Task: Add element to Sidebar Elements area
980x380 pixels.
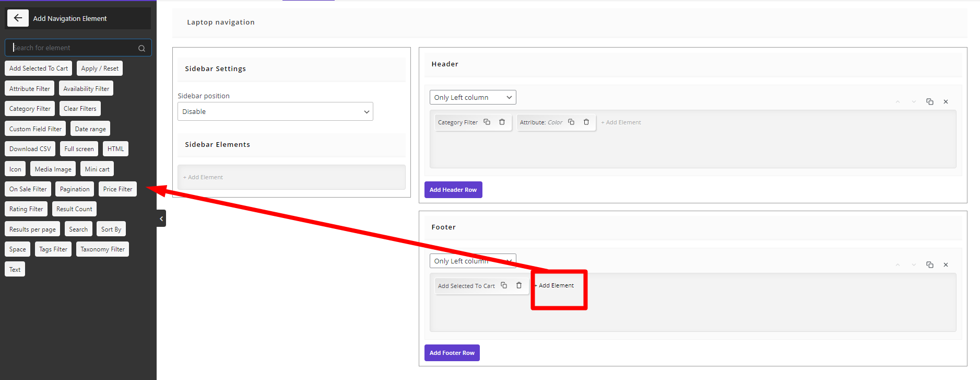Action: (x=203, y=177)
